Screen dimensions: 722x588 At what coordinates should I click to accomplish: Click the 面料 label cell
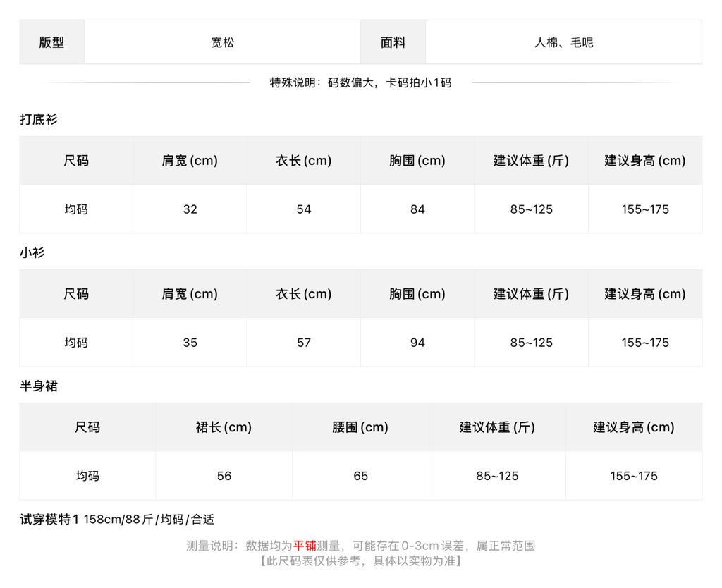pos(393,42)
